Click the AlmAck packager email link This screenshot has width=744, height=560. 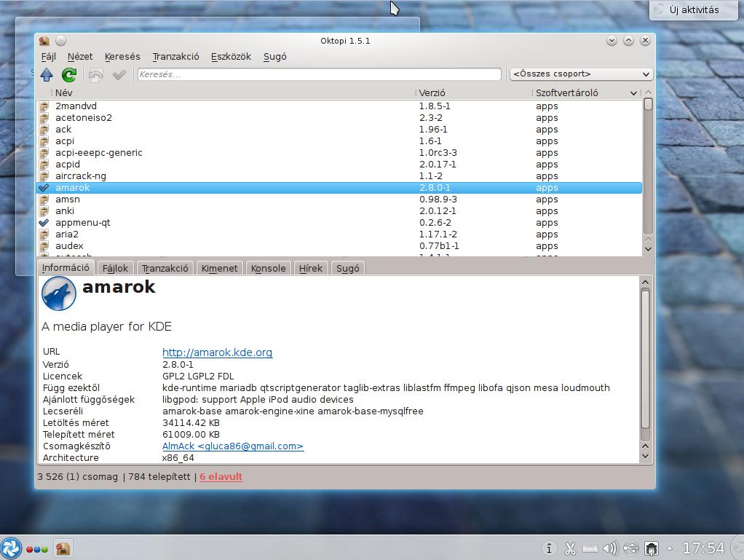coord(232,446)
